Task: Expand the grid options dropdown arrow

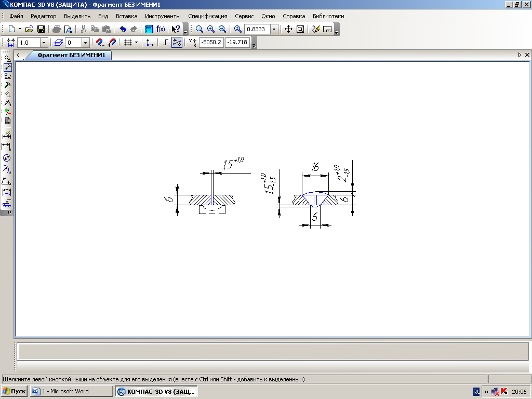Action: pos(137,43)
